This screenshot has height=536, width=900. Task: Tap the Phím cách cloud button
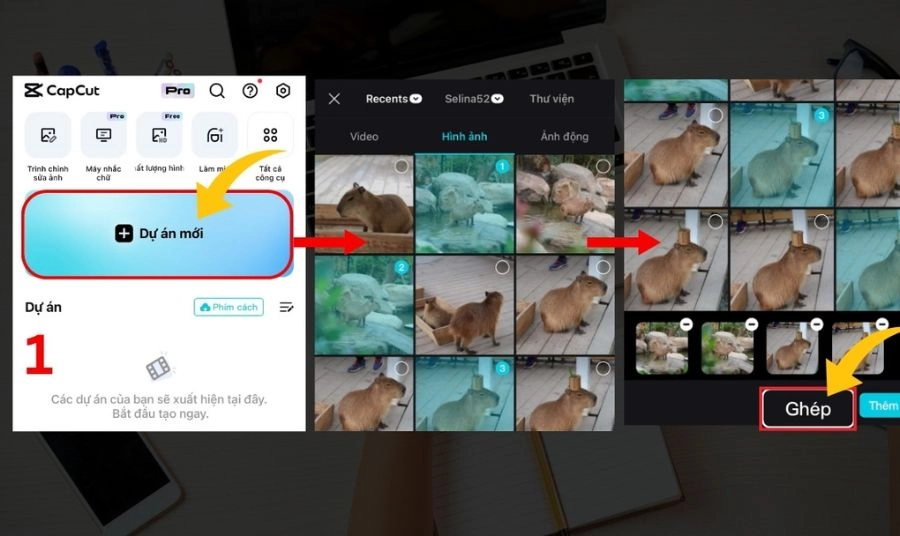229,308
